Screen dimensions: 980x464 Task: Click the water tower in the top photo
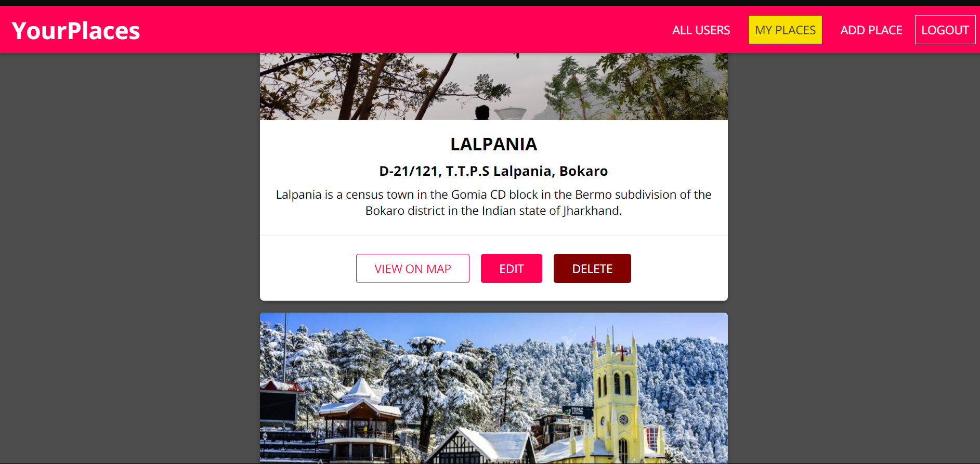[x=510, y=113]
